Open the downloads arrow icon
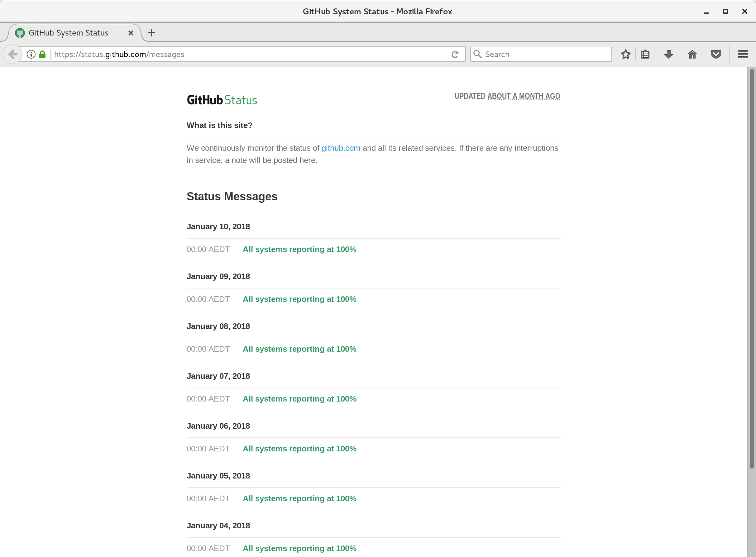The image size is (756, 557). (x=669, y=54)
